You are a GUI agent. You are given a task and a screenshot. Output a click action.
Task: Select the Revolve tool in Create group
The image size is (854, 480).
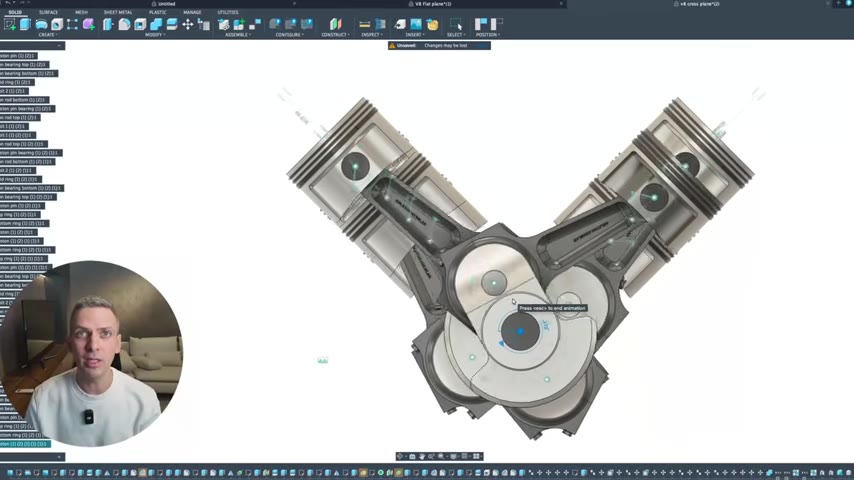[41, 24]
